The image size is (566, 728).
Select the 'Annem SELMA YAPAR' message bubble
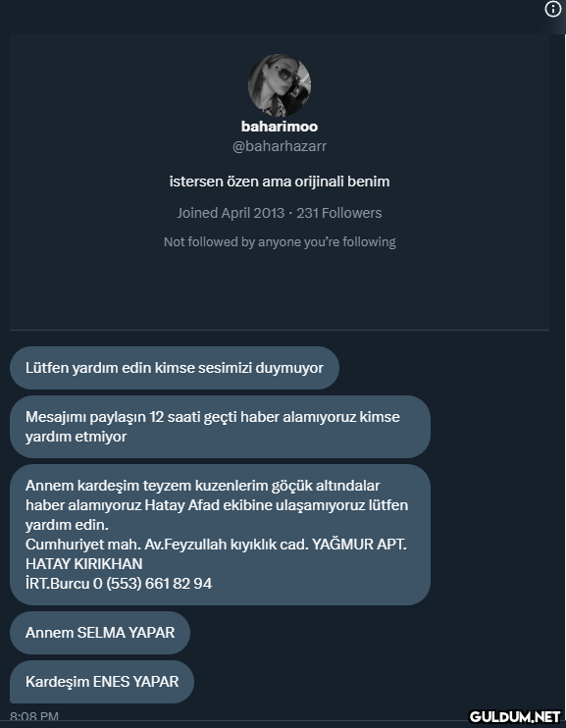pos(100,633)
